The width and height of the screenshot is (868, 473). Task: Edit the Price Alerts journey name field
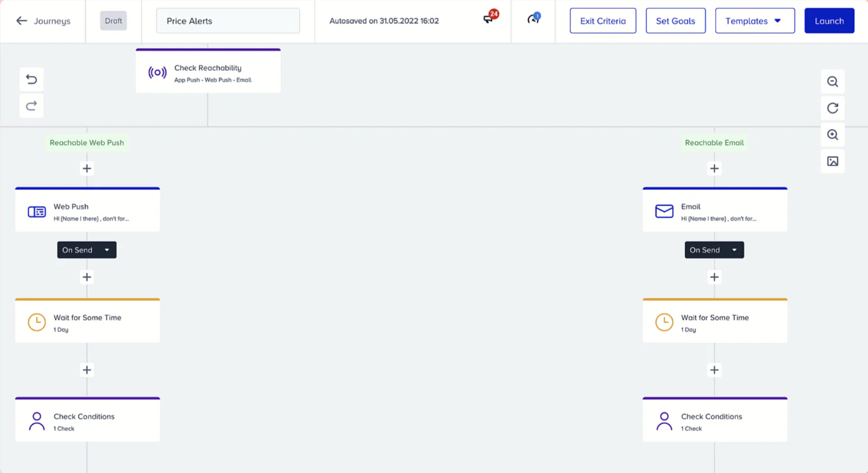click(227, 21)
